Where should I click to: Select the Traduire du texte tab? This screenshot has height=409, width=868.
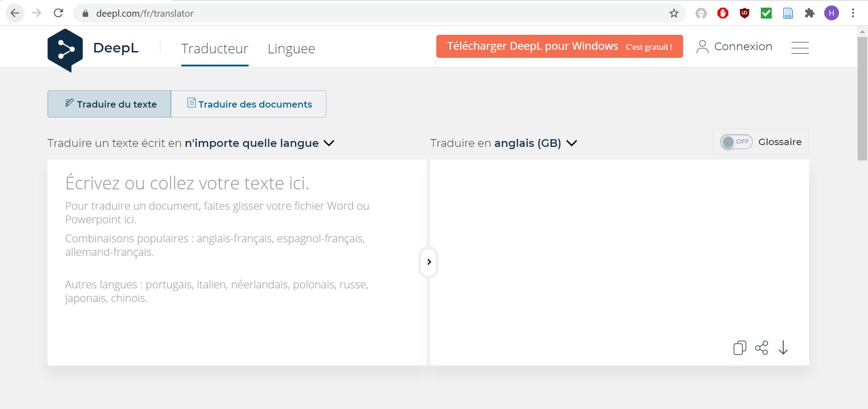tap(109, 104)
